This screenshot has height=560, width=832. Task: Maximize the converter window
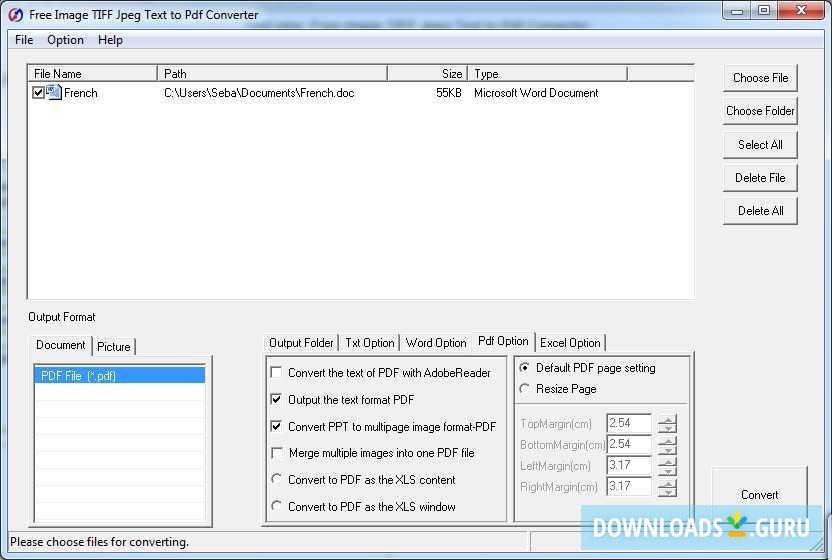764,11
